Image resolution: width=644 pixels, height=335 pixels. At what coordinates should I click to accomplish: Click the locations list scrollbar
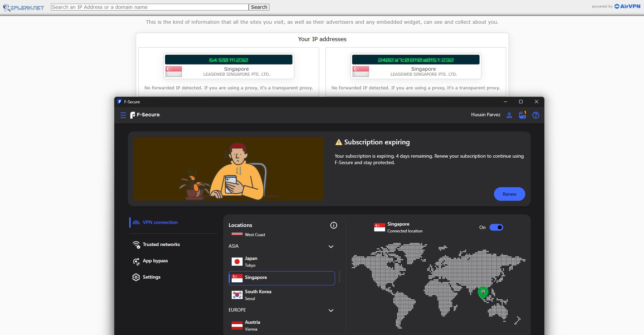[340, 277]
